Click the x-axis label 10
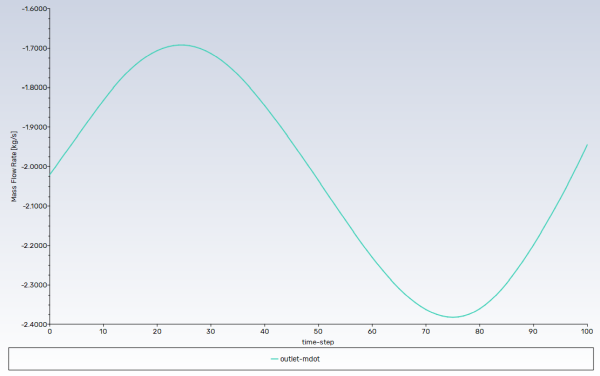 click(103, 332)
